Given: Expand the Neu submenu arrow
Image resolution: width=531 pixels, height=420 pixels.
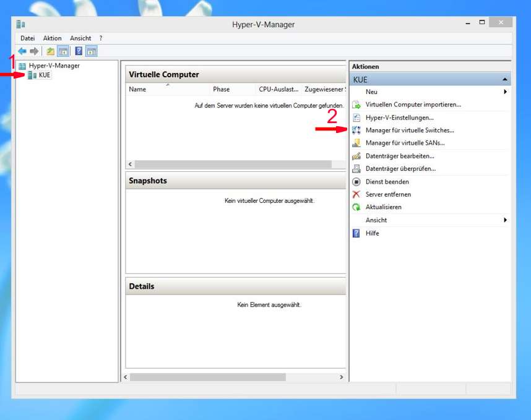Looking at the screenshot, I should coord(505,92).
